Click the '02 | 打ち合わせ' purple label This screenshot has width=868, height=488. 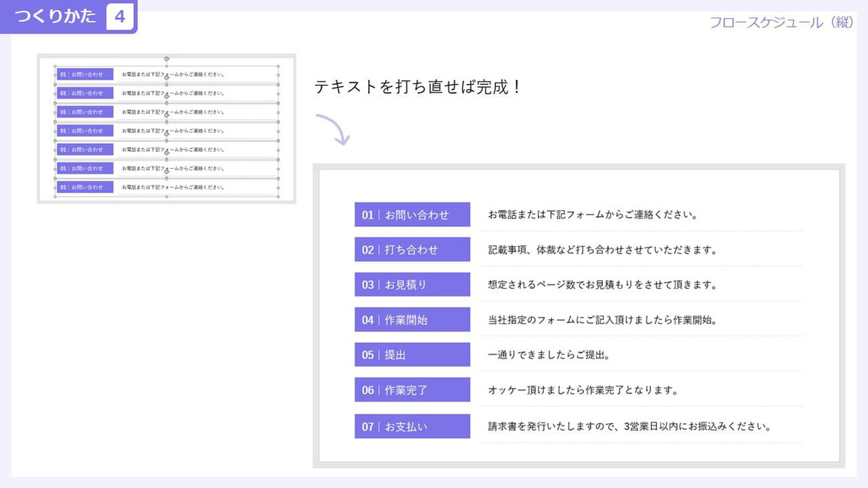413,250
